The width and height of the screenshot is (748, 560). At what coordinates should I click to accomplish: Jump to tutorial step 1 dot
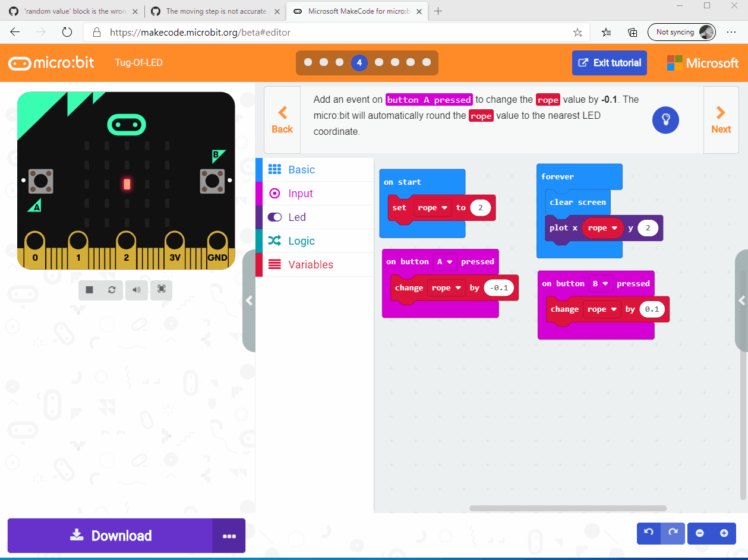(308, 62)
